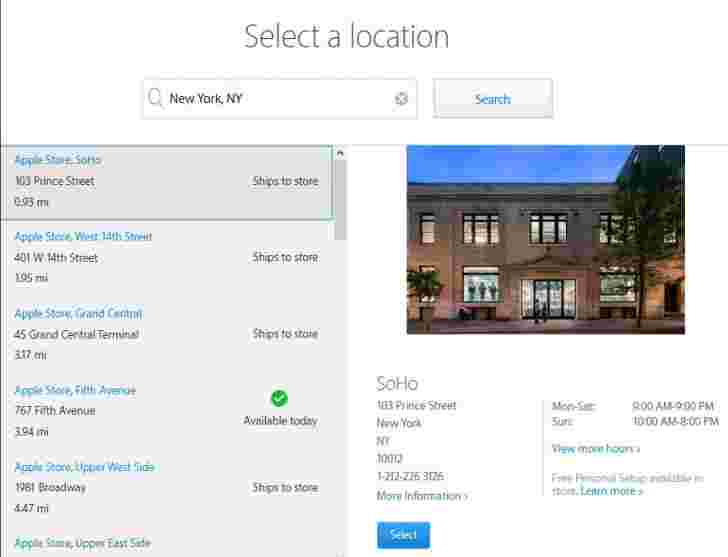
Task: Open Apple Store, SoHo link
Action: [58, 160]
